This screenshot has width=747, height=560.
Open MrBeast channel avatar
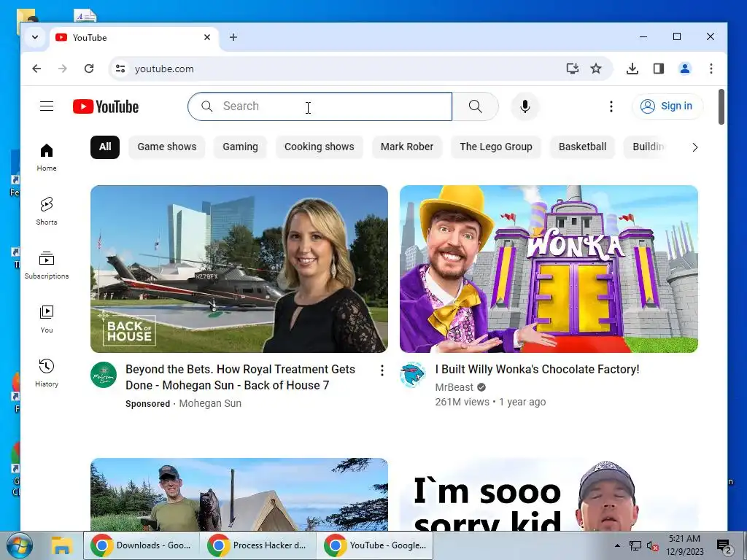(x=413, y=375)
